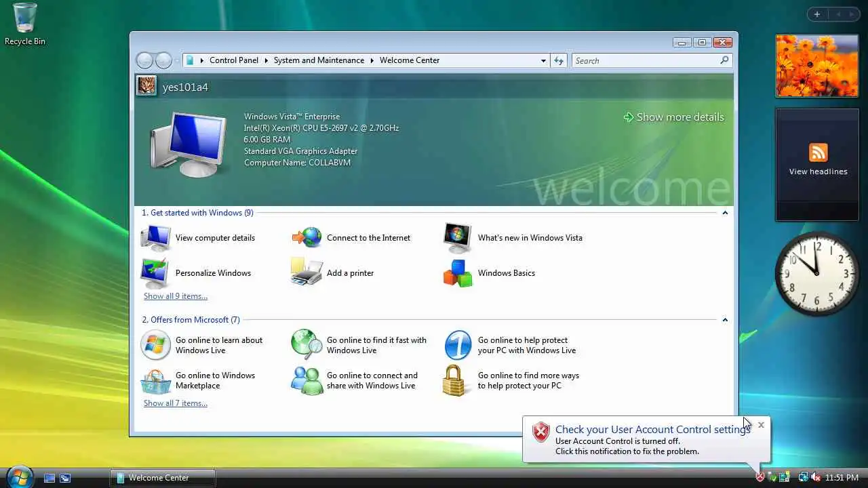This screenshot has width=868, height=488.
Task: Click the Show more details link text
Action: point(680,117)
